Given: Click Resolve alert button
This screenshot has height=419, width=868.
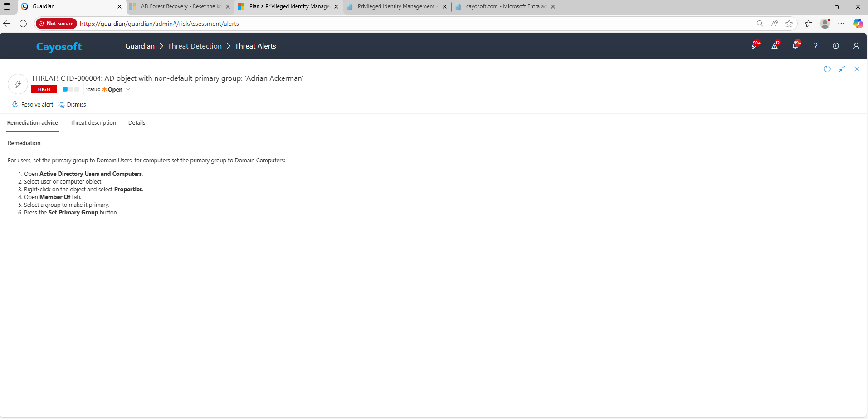Looking at the screenshot, I should click(x=33, y=105).
